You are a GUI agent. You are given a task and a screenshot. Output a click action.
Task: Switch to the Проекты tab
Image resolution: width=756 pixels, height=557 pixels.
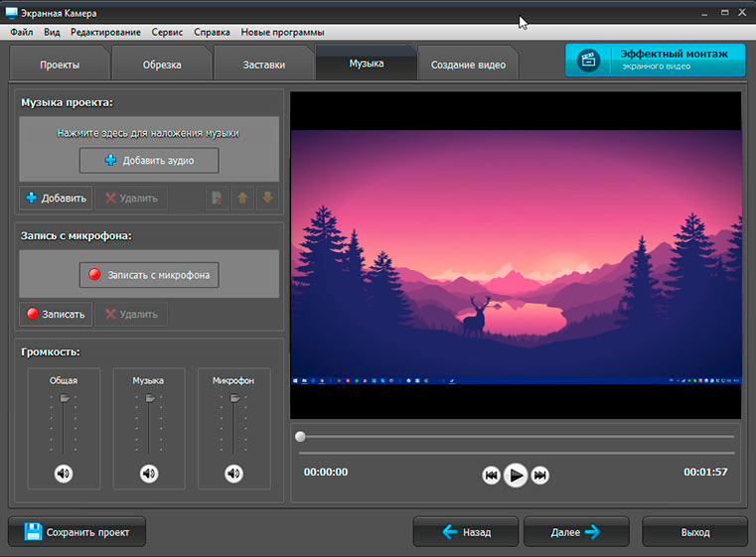60,65
